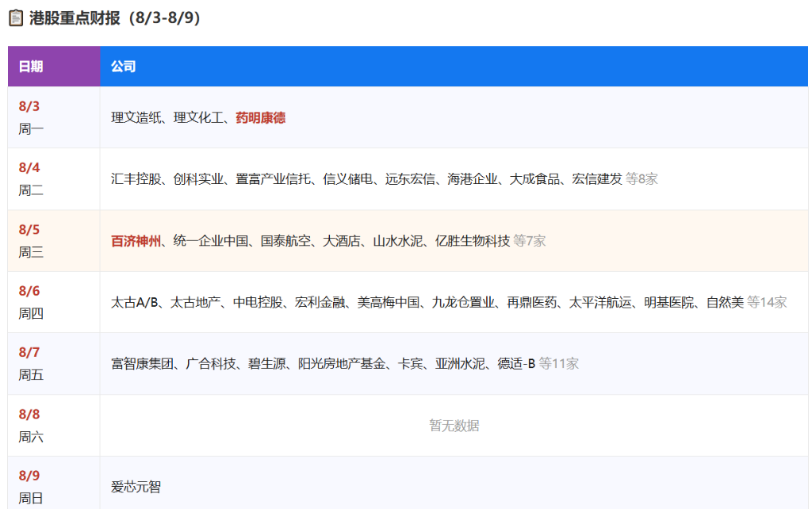Select the 8/5 周三 date cell
812x509 pixels.
54,241
